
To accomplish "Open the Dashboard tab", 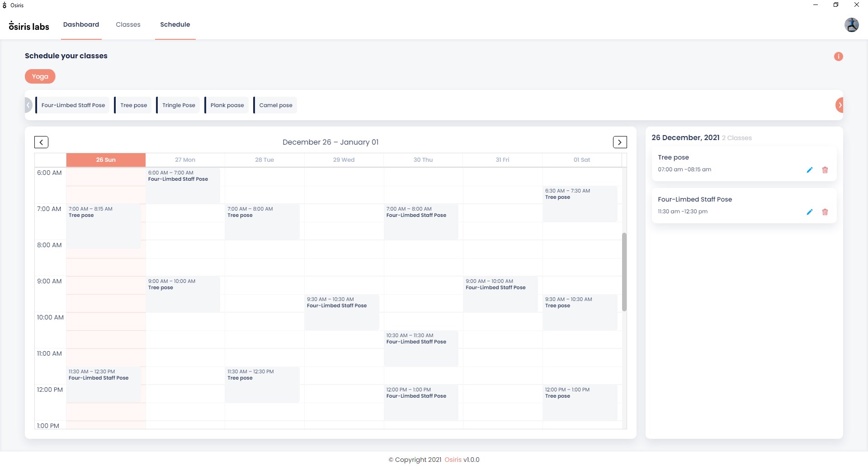I will (81, 24).
